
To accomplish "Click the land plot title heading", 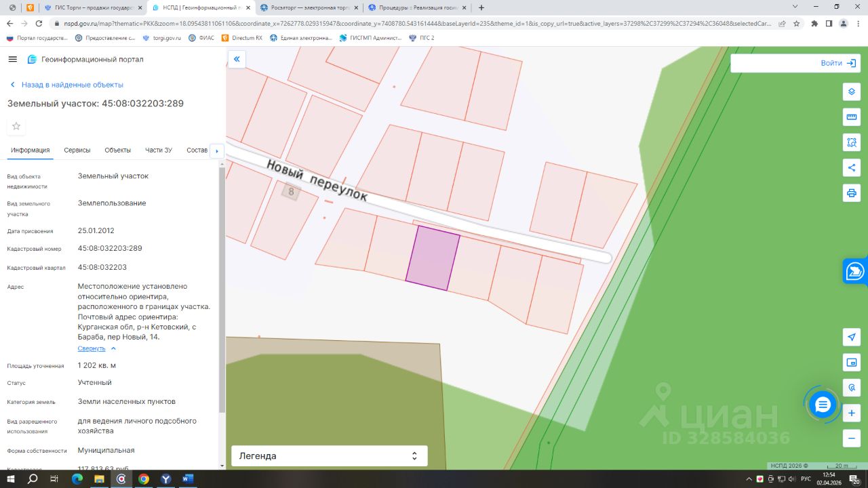I will (x=96, y=104).
